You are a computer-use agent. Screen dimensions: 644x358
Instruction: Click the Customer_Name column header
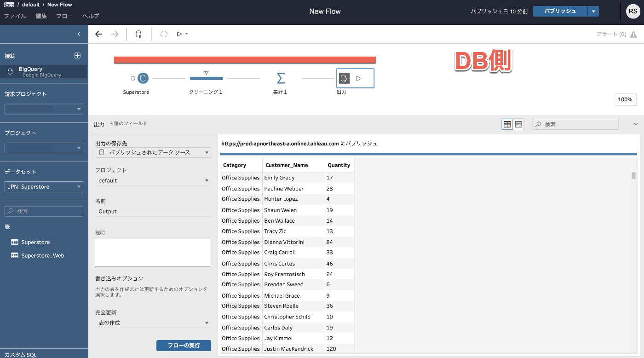tap(293, 165)
